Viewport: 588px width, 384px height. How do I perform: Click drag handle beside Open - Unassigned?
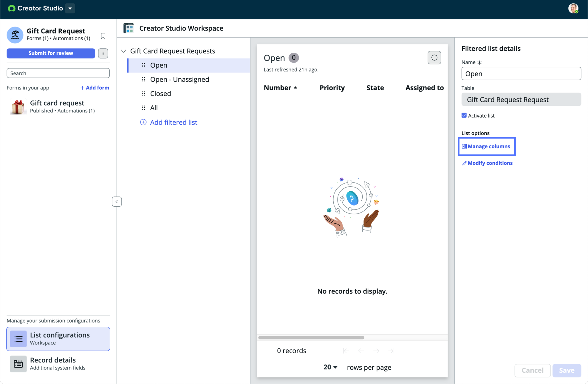pyautogui.click(x=143, y=79)
